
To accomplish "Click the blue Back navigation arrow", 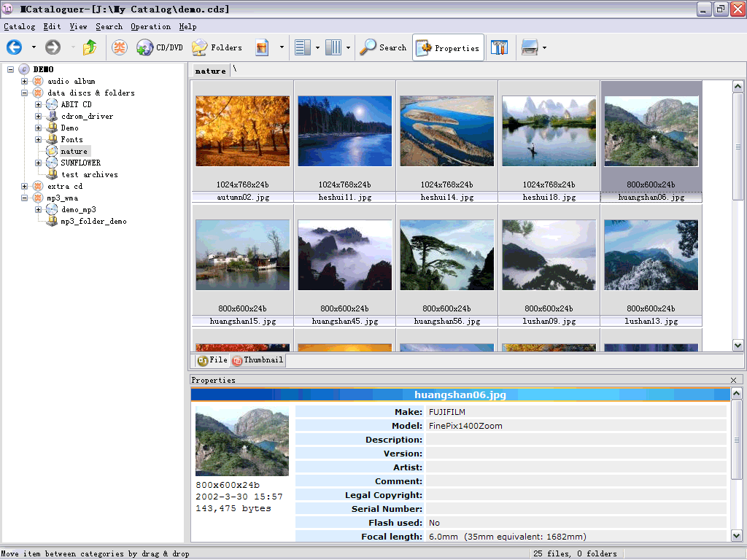I will [14, 47].
